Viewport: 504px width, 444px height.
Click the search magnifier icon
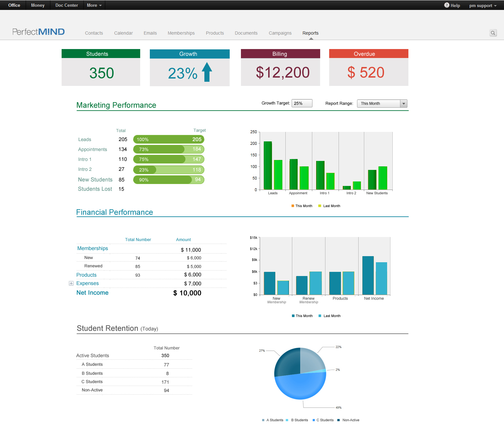click(x=493, y=33)
